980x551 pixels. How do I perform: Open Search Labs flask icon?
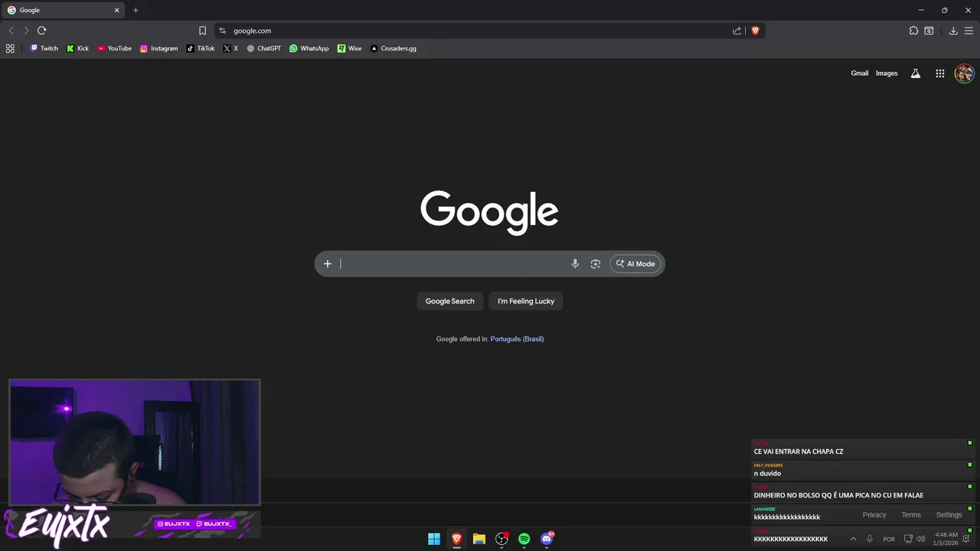pos(915,73)
